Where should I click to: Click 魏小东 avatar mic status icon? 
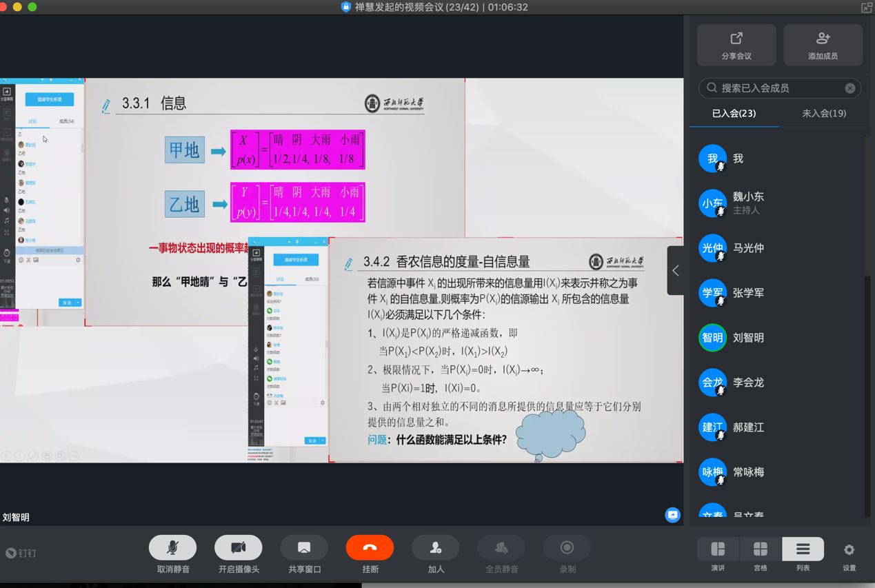click(x=721, y=212)
